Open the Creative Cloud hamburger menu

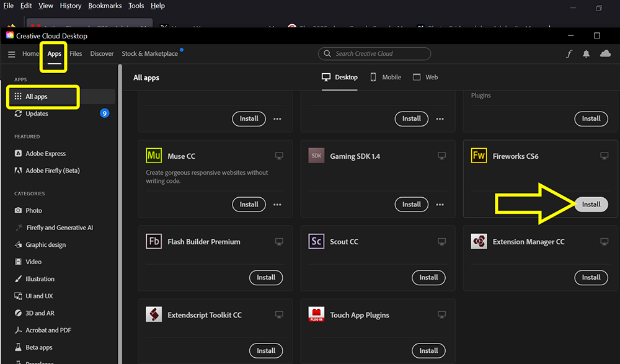[11, 54]
